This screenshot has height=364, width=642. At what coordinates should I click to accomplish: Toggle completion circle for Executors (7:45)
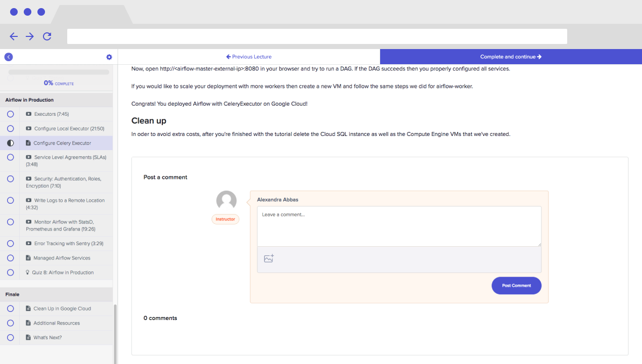pos(11,114)
